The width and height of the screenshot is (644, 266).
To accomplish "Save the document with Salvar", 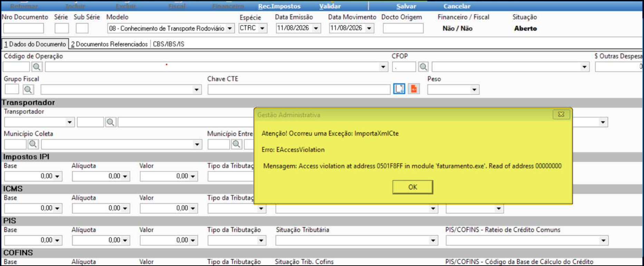I will 406,6.
